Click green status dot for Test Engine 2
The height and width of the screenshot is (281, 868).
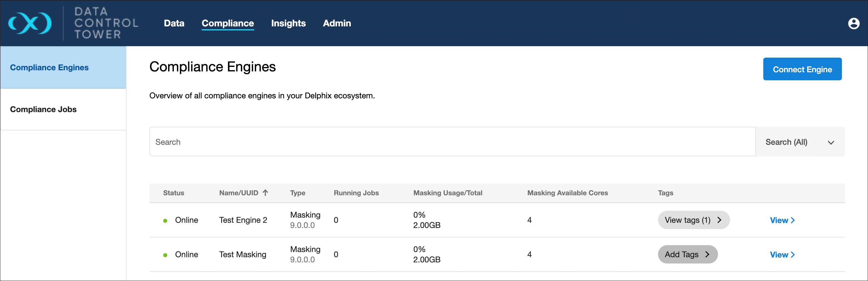[x=165, y=221]
